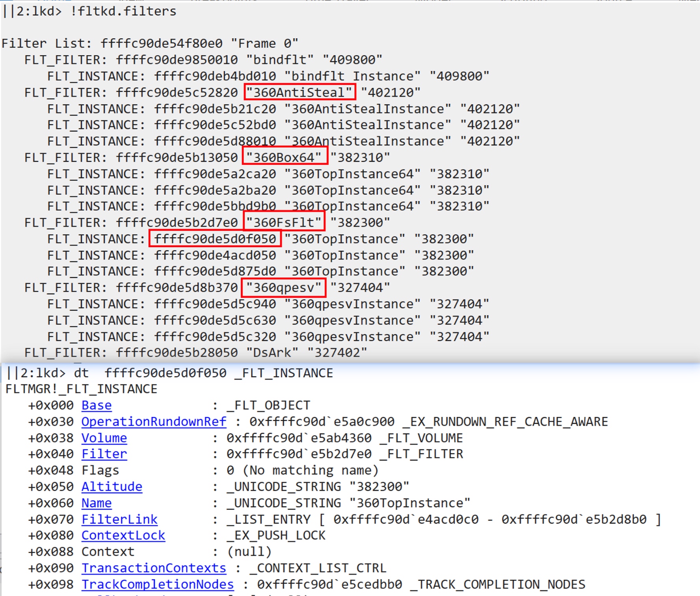Select the highlighted "360FsFlt" filter name

[284, 222]
